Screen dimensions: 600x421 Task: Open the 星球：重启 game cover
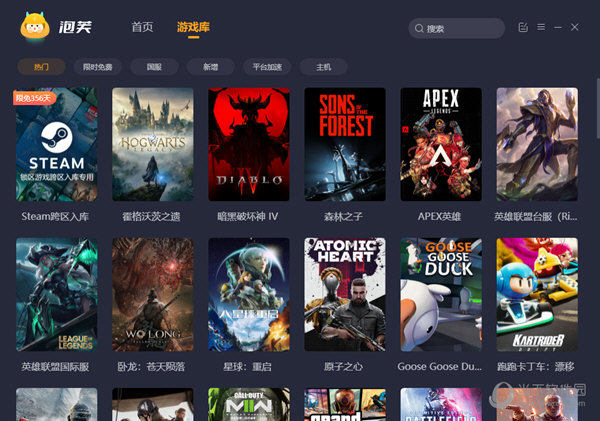[249, 294]
